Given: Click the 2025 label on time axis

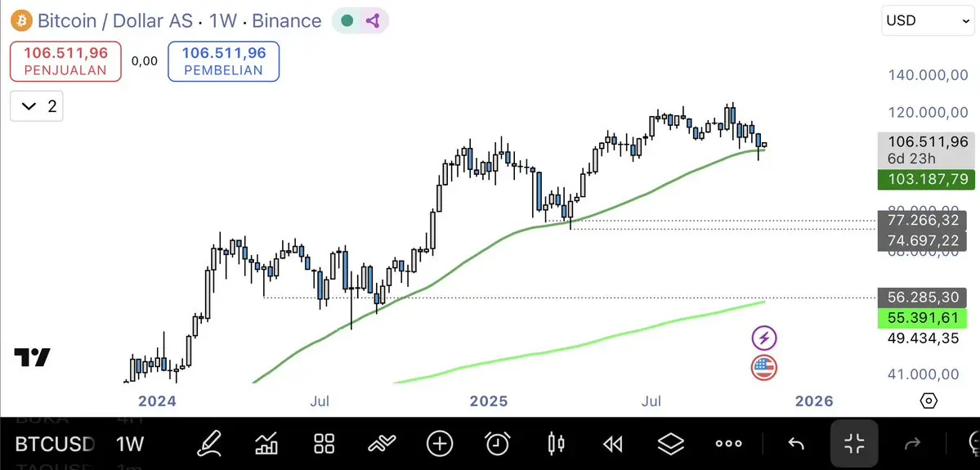Looking at the screenshot, I should 490,401.
